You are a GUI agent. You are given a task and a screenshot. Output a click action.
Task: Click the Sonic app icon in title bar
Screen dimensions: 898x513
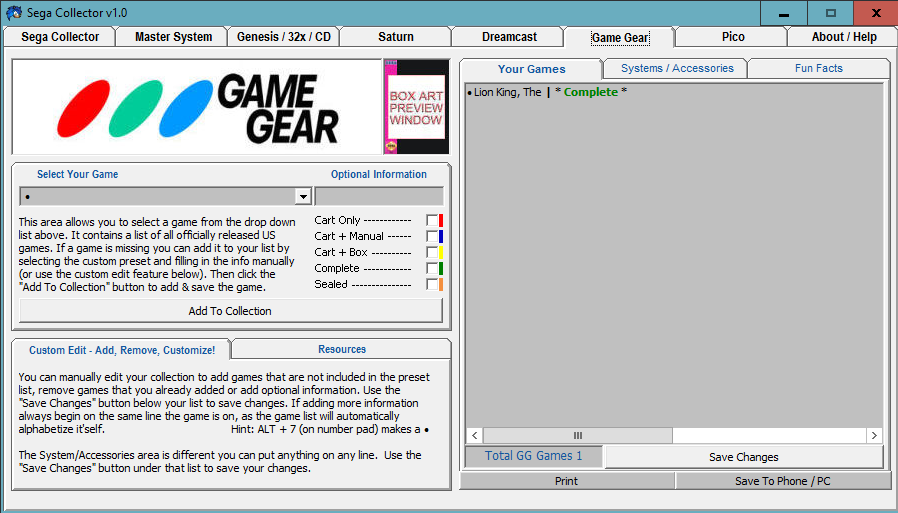click(x=13, y=12)
